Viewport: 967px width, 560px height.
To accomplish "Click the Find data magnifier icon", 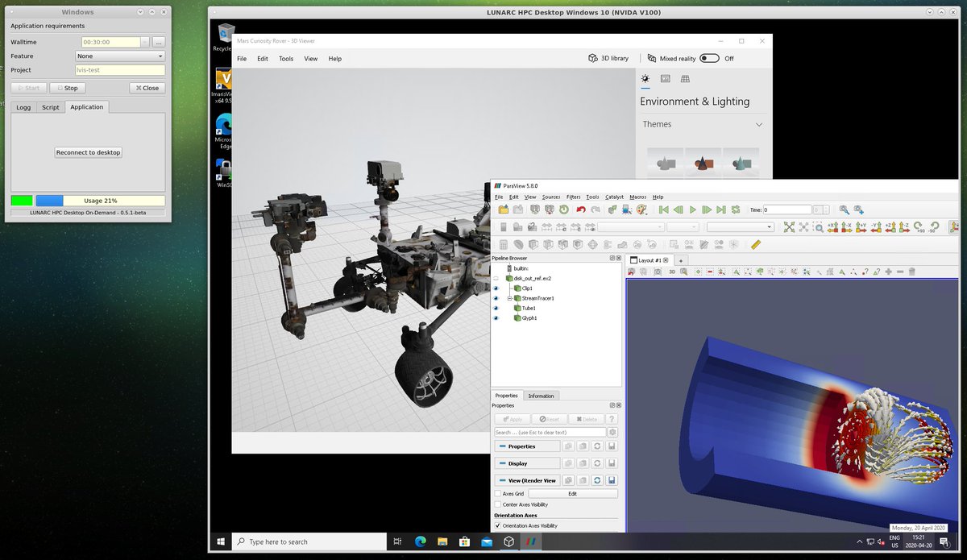I will click(844, 209).
